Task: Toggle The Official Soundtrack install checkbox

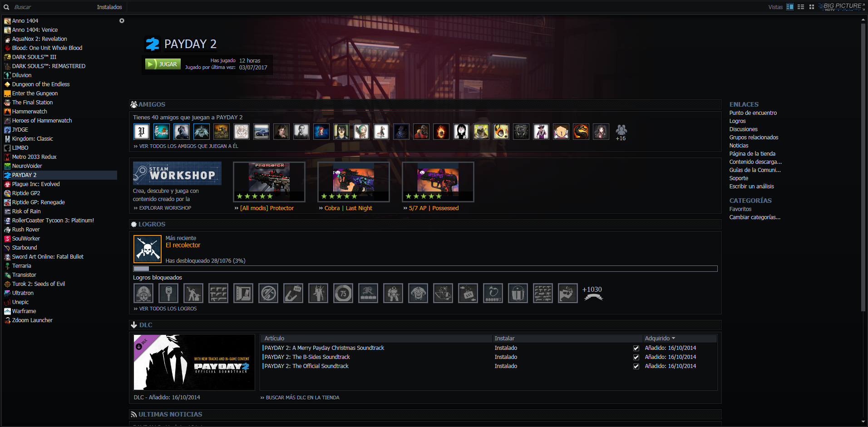Action: pos(636,366)
